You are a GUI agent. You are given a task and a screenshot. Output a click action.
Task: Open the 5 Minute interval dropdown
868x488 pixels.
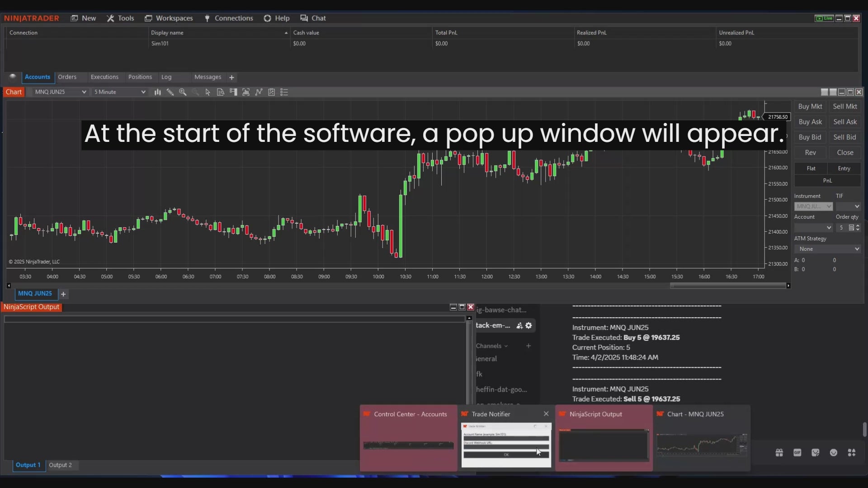tap(119, 92)
